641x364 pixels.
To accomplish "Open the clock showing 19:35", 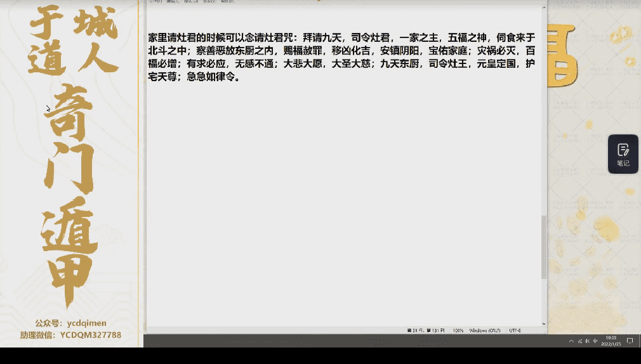I will (611, 341).
